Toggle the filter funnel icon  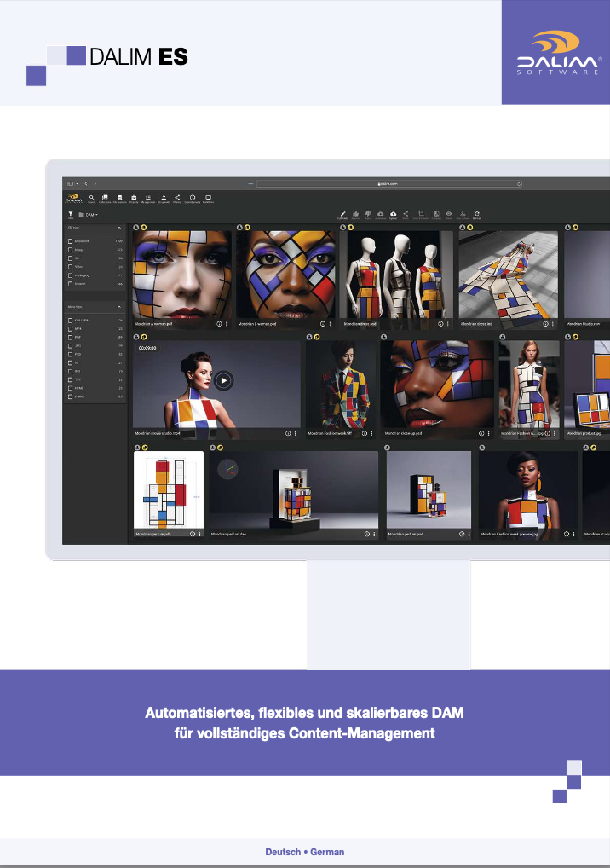pyautogui.click(x=71, y=215)
